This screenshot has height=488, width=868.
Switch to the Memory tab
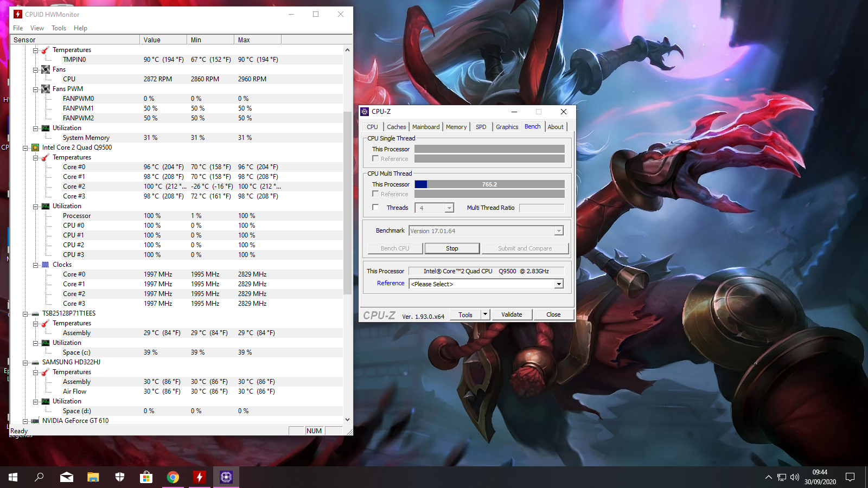point(456,127)
